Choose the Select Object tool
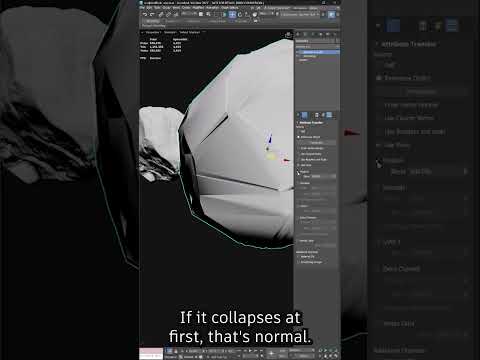 [201, 14]
